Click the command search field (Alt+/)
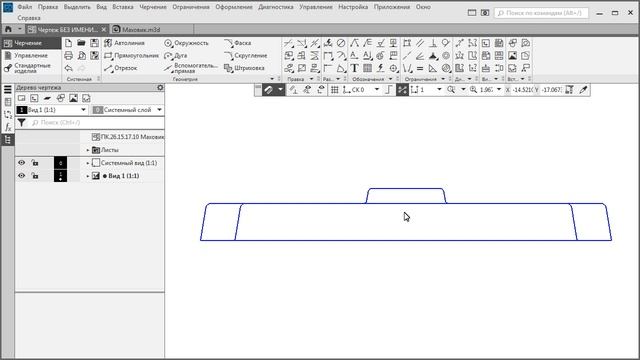The image size is (640, 360). pos(542,13)
